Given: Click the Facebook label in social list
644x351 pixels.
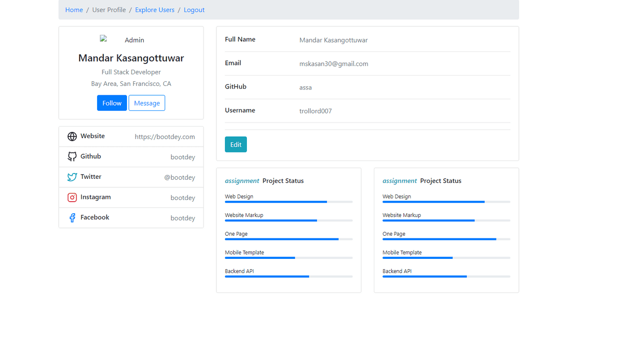Looking at the screenshot, I should 95,217.
